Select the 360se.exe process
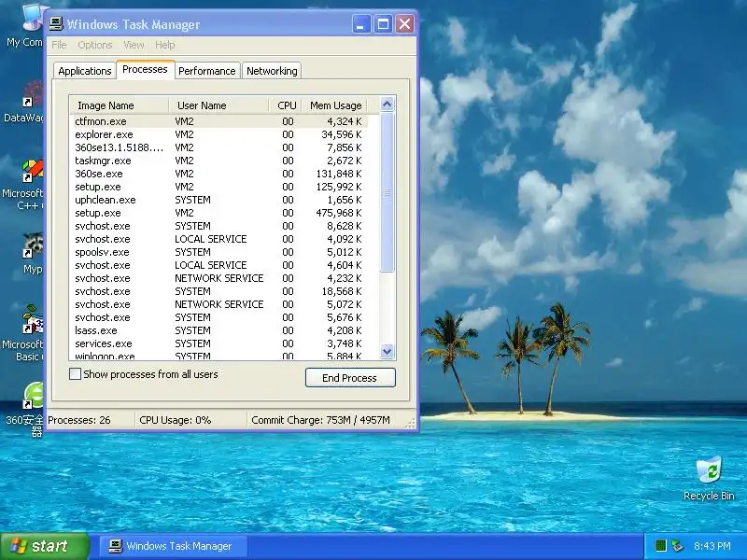The height and width of the screenshot is (560, 747). pos(219,174)
